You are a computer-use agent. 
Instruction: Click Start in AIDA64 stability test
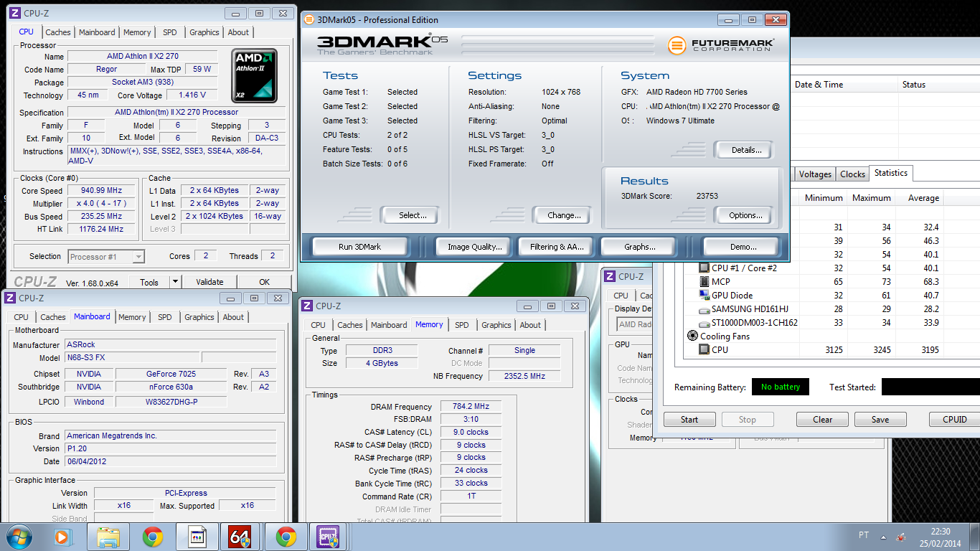(689, 420)
